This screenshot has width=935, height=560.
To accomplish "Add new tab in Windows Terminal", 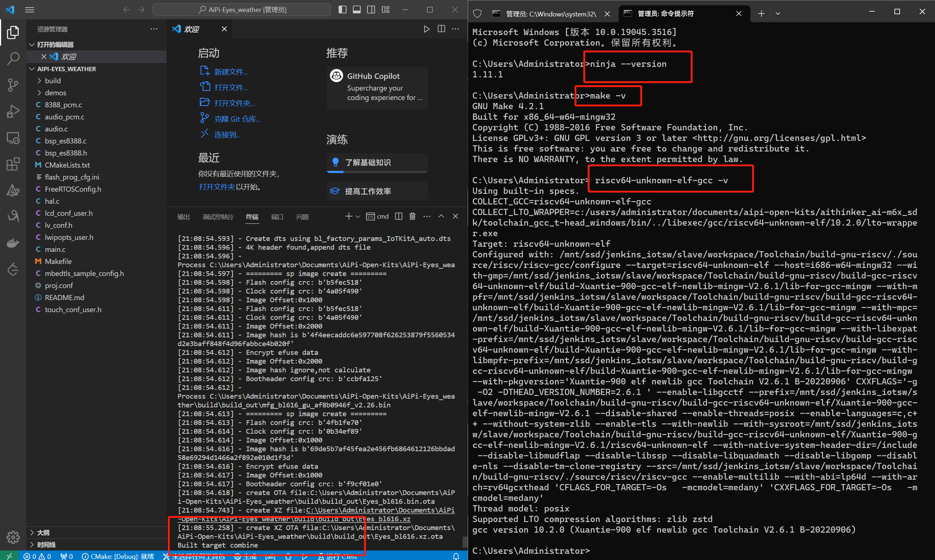I will click(x=761, y=14).
